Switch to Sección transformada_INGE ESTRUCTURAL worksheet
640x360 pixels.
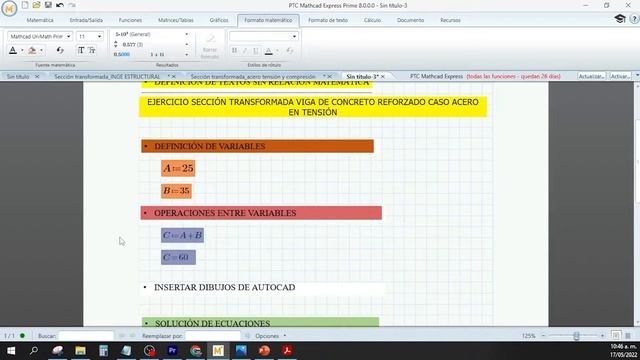pos(107,76)
